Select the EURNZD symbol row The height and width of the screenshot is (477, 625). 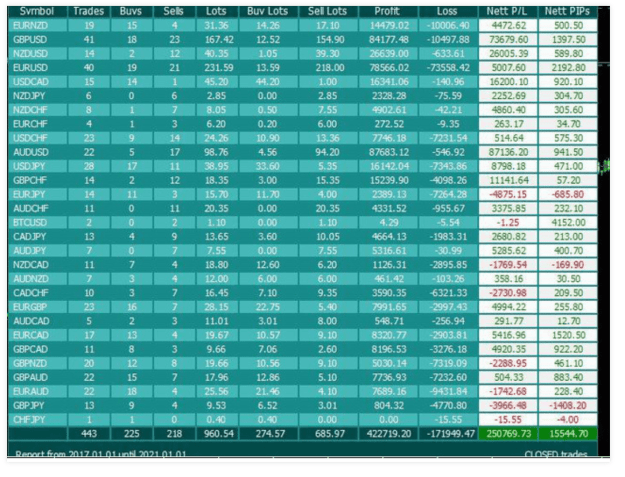click(303, 26)
